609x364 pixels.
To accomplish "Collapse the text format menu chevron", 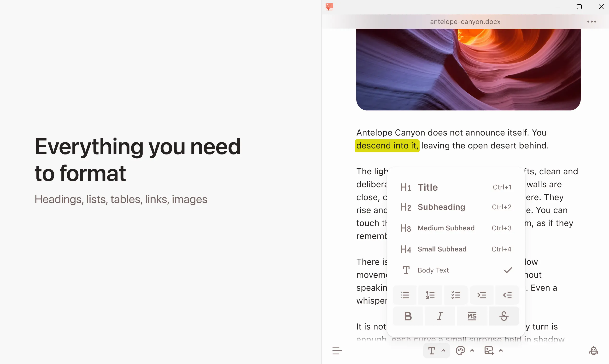I will (x=443, y=351).
